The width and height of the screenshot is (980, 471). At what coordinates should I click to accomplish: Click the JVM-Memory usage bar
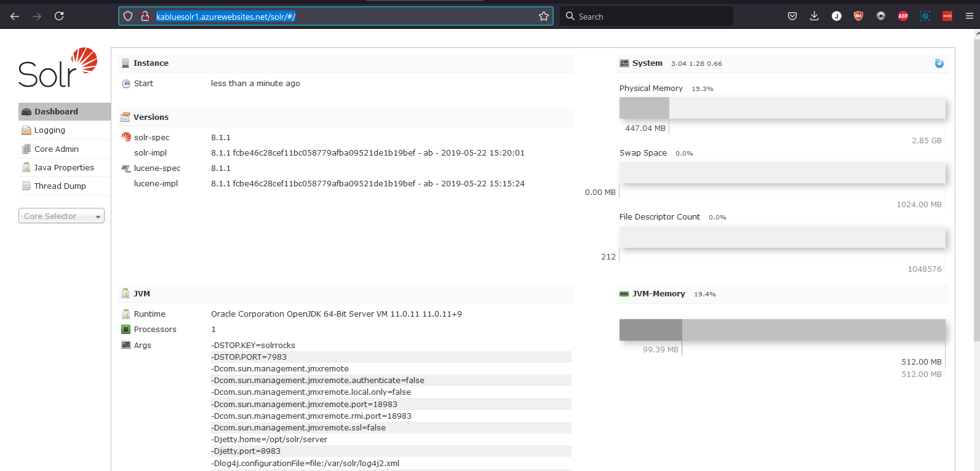782,330
